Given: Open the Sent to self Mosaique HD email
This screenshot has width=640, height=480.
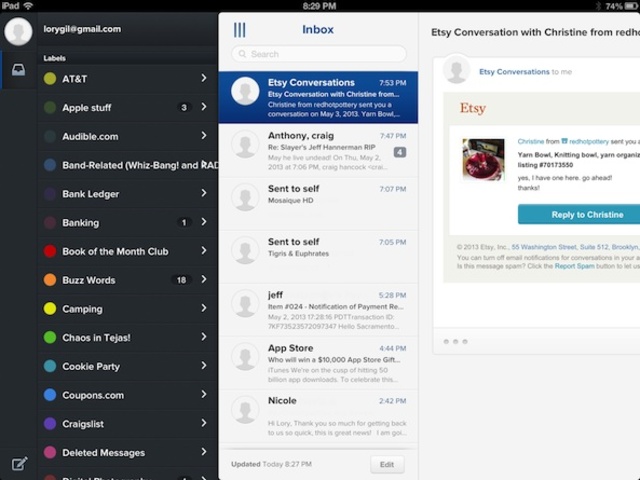Looking at the screenshot, I should 318,203.
